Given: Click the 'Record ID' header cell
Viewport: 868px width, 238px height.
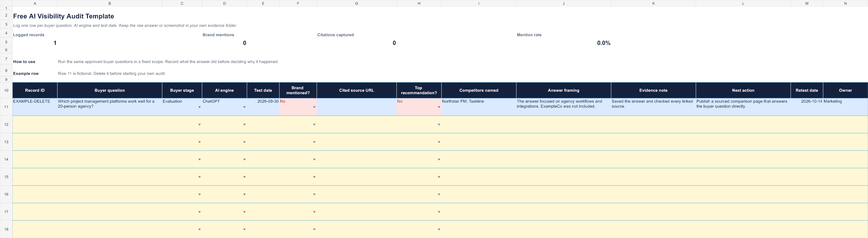Looking at the screenshot, I should pos(35,90).
